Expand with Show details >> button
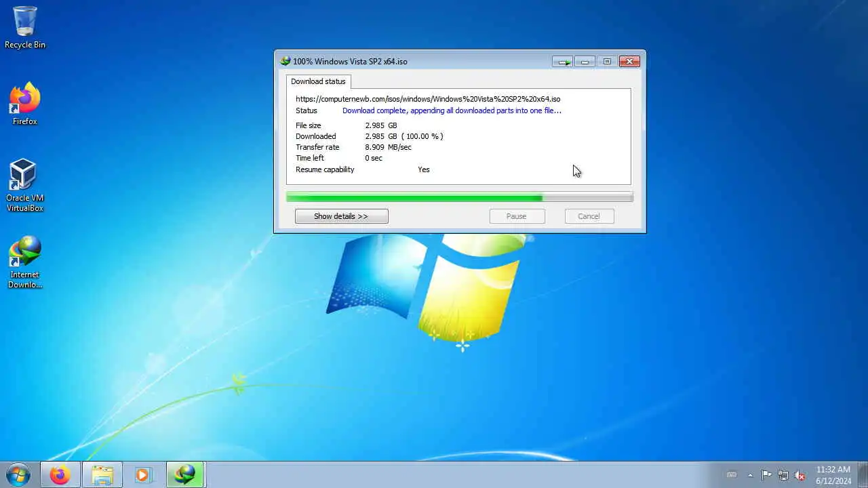 (x=341, y=216)
